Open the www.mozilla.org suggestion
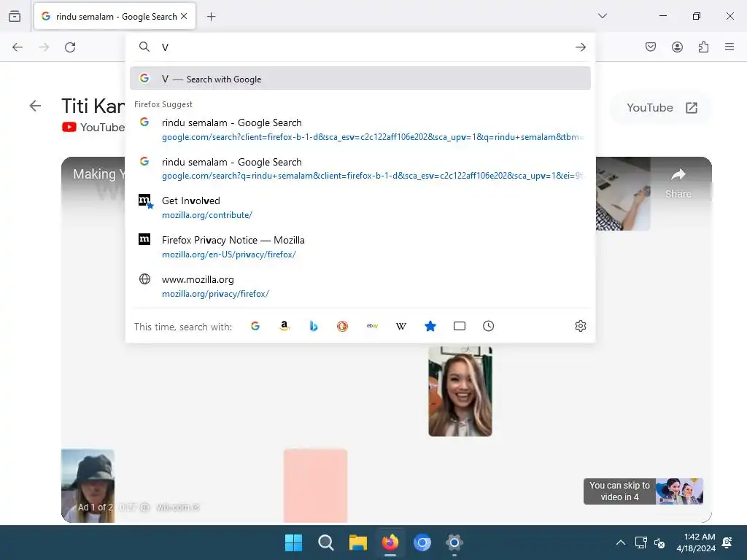Viewport: 747px width, 560px height. point(360,286)
